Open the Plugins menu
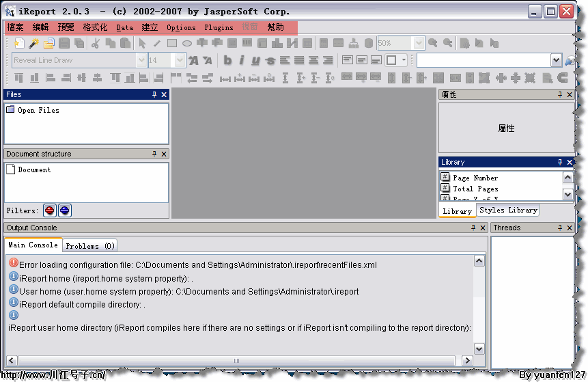 [x=219, y=27]
